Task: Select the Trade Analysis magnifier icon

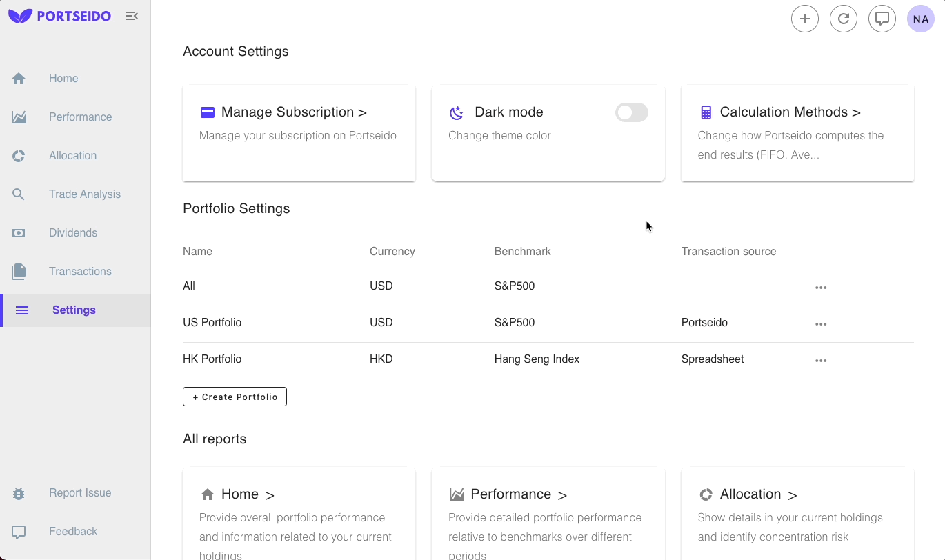Action: point(19,194)
